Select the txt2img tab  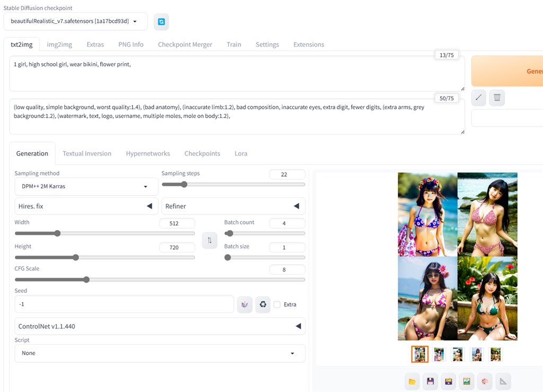point(21,45)
